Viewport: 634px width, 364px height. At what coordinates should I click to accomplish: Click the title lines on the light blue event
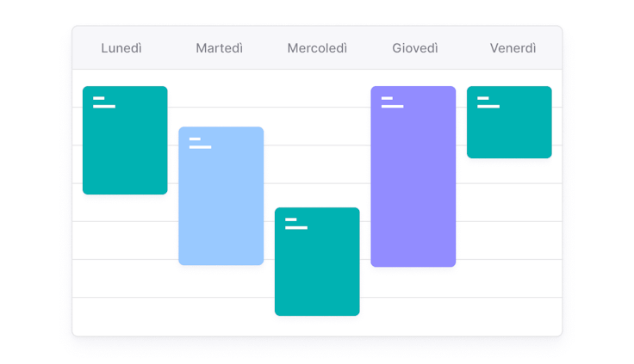pyautogui.click(x=200, y=143)
